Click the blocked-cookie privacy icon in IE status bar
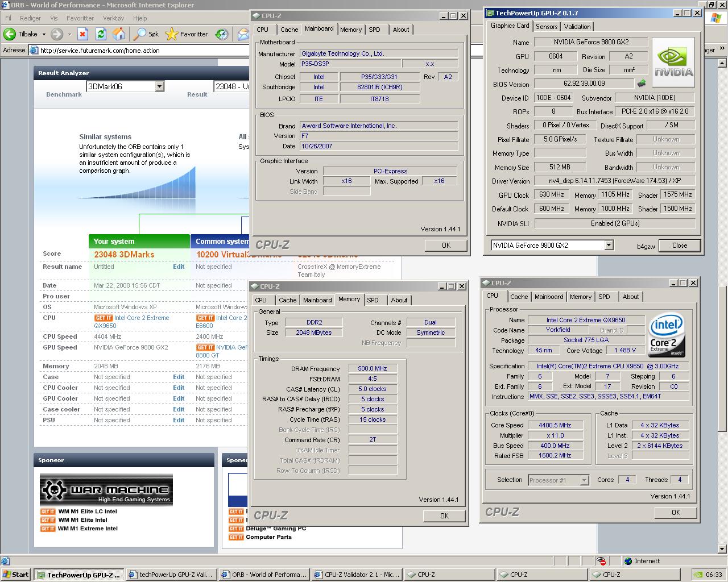This screenshot has width=728, height=582. (601, 561)
